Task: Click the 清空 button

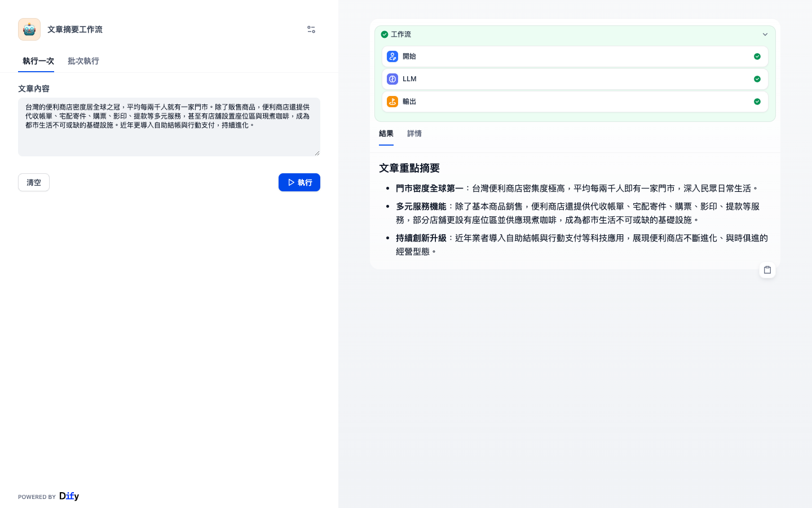Action: tap(34, 182)
